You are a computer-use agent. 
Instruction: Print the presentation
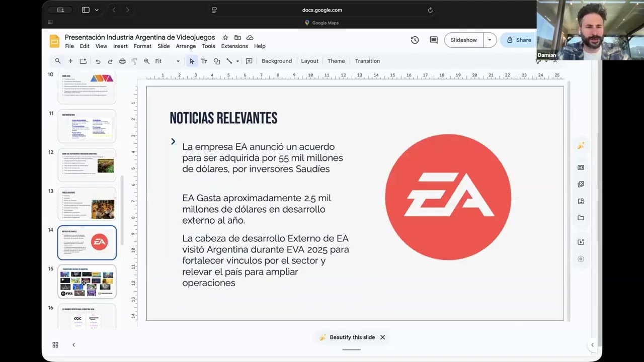(x=122, y=61)
